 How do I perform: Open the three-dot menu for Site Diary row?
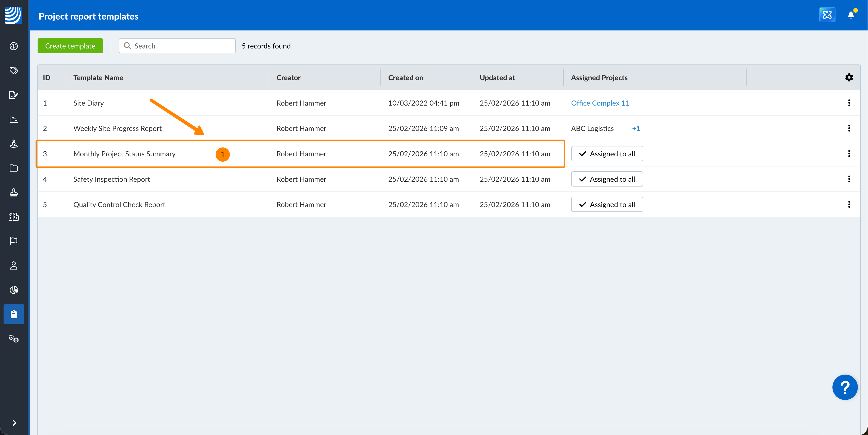coord(849,103)
